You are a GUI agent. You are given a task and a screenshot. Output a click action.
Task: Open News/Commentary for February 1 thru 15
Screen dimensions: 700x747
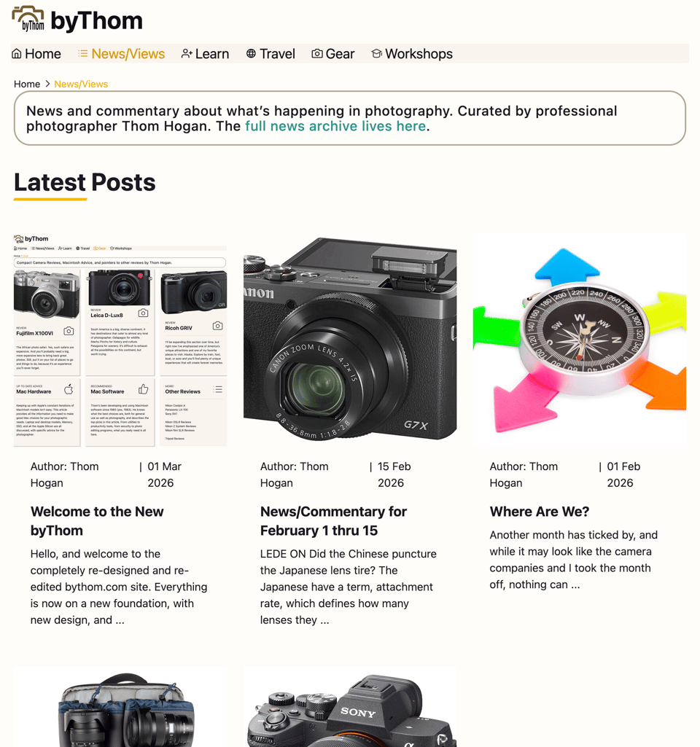click(333, 520)
